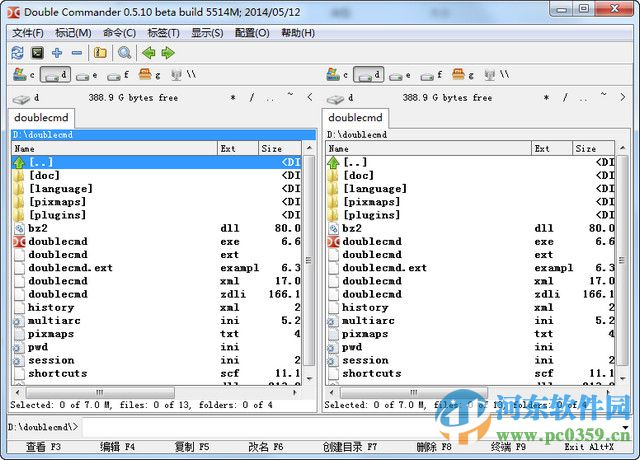Open the terminal toolbar icon
The width and height of the screenshot is (640, 460).
37,53
